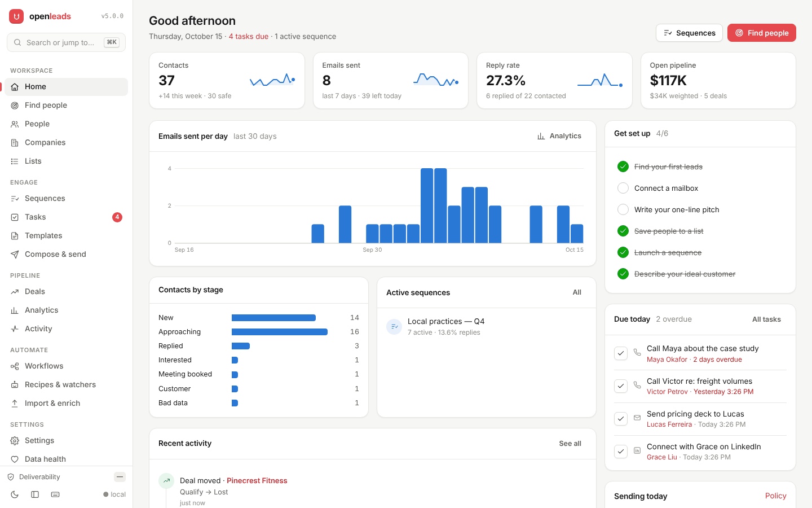This screenshot has height=508, width=812.
Task: Click Sequences icon in sidebar
Action: pyautogui.click(x=15, y=199)
